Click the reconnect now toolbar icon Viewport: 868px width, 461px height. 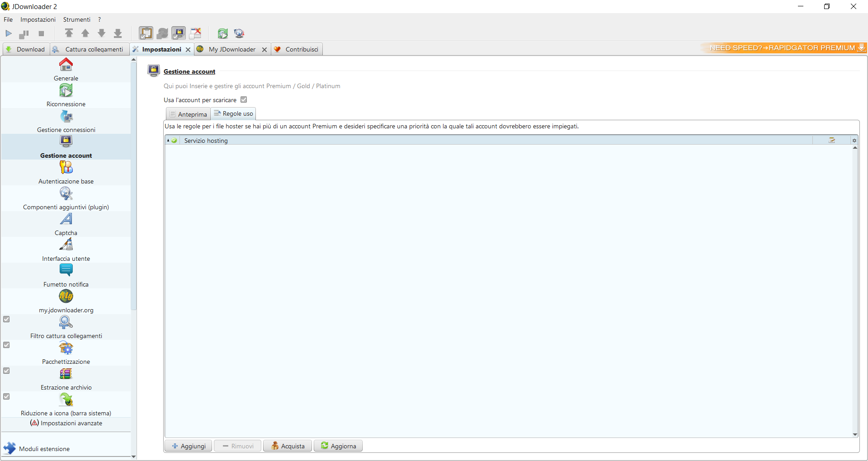click(x=223, y=33)
